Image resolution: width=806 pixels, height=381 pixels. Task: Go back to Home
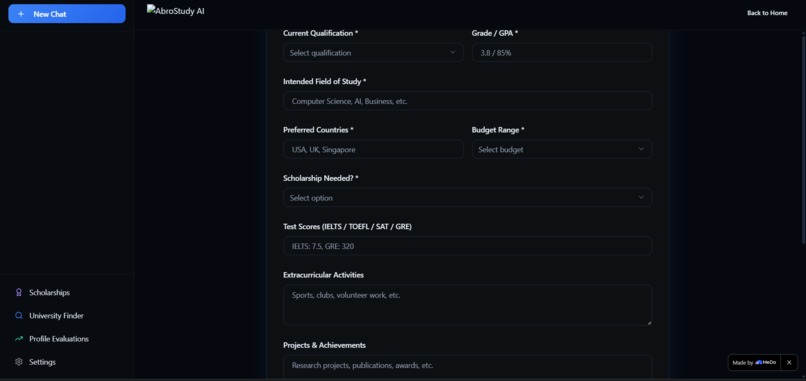767,13
